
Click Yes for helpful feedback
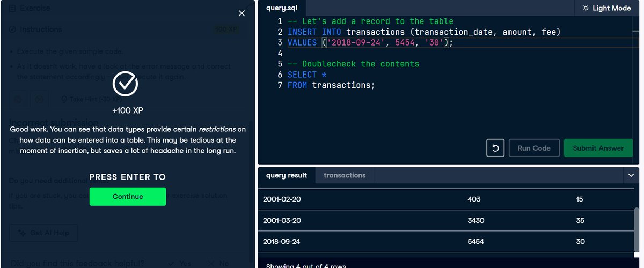click(x=179, y=263)
